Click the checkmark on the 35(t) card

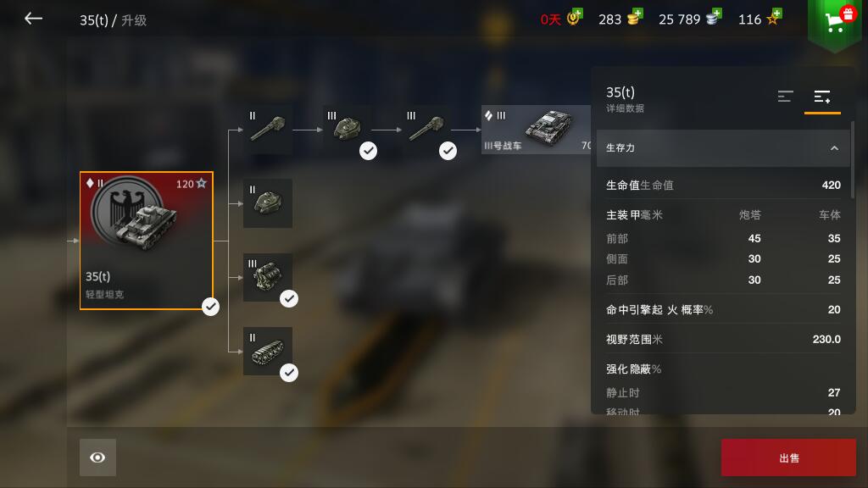[x=210, y=307]
